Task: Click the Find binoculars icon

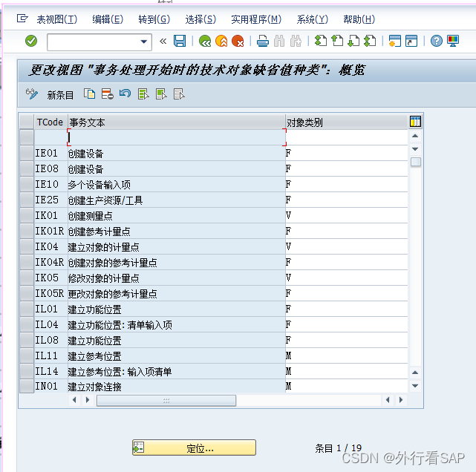Action: pos(279,41)
